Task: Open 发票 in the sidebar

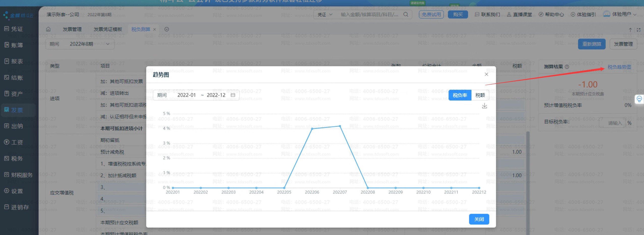Action: [17, 110]
